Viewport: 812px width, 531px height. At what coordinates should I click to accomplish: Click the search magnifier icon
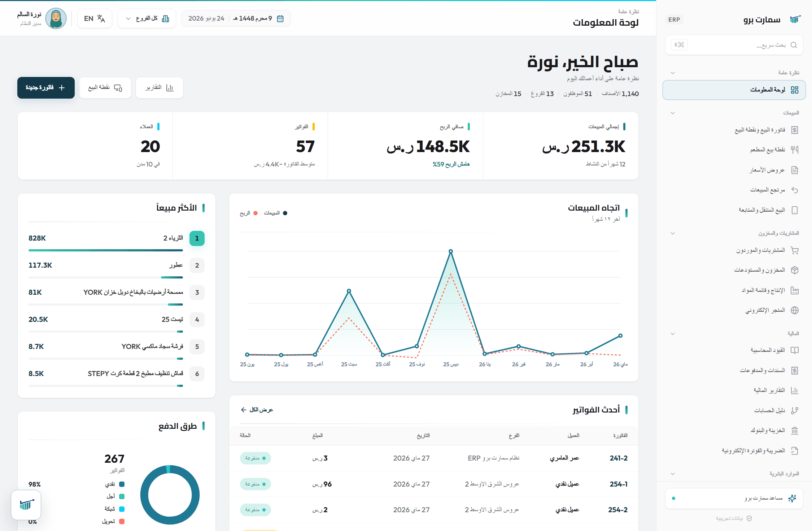point(794,45)
